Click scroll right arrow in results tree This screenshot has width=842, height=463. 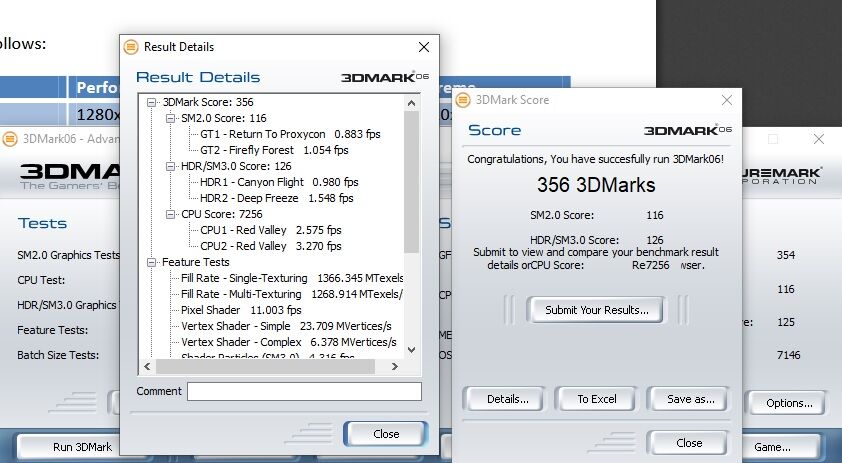(x=395, y=366)
